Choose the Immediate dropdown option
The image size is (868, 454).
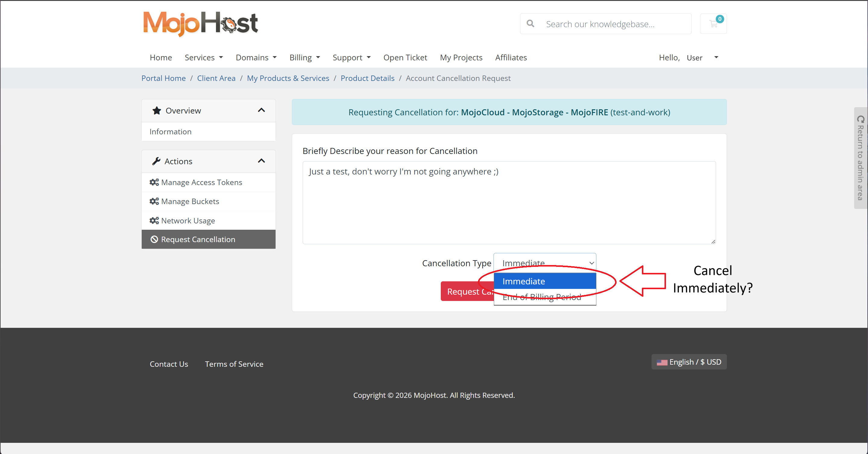(x=544, y=281)
